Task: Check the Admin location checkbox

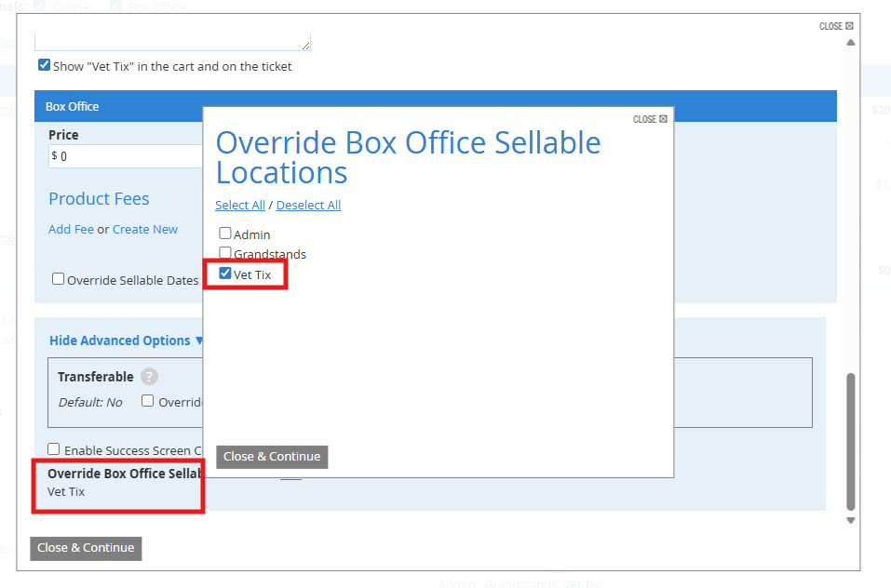Action: [225, 234]
